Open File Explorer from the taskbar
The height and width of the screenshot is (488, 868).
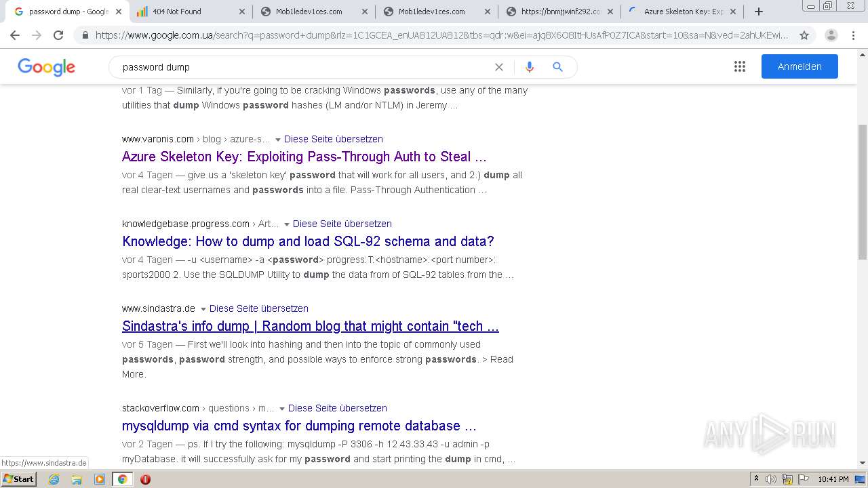point(77,479)
